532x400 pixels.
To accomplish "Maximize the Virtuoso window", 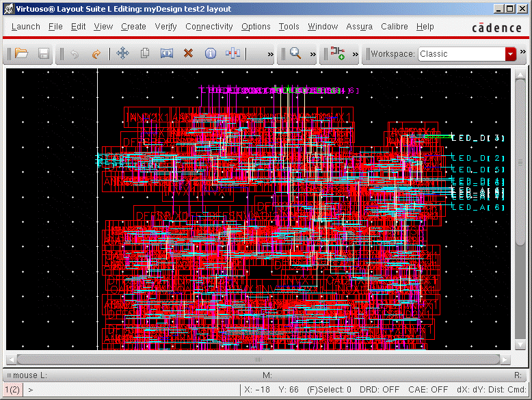I will click(510, 9).
